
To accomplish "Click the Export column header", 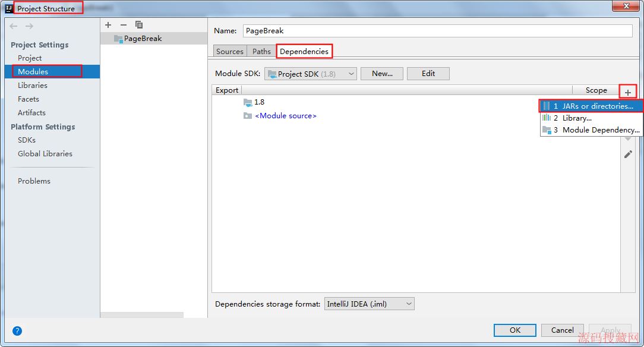I will click(227, 90).
